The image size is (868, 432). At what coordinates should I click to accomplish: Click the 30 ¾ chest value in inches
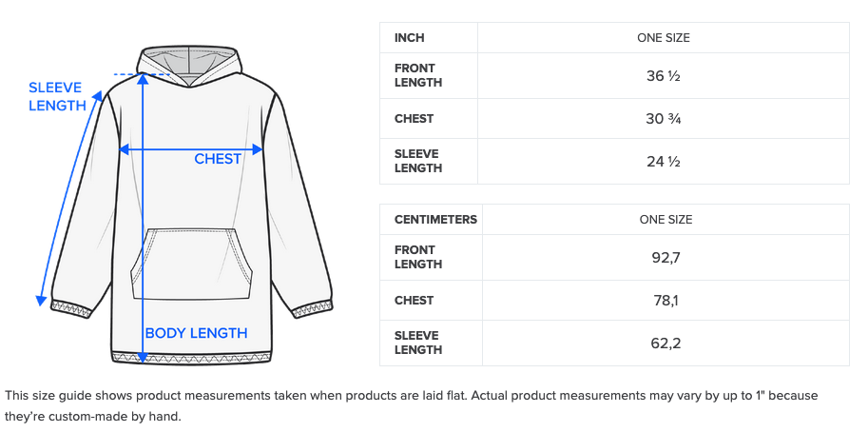(663, 119)
